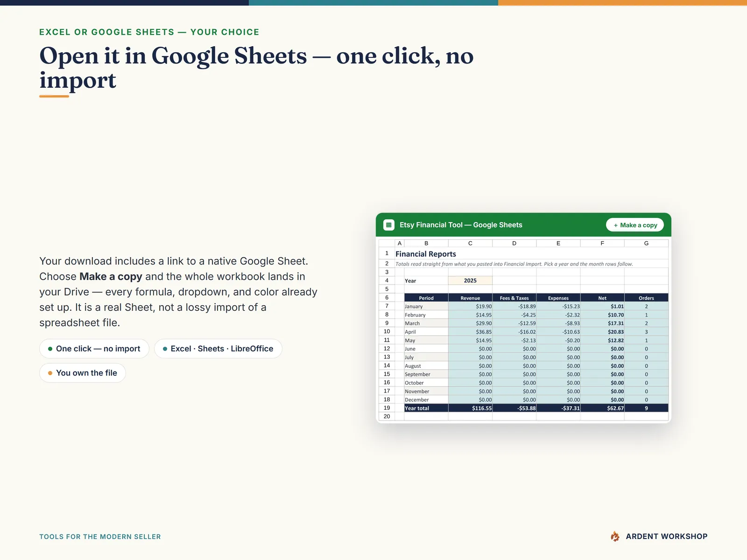This screenshot has width=747, height=560.
Task: Click the May row label
Action: 426,340
